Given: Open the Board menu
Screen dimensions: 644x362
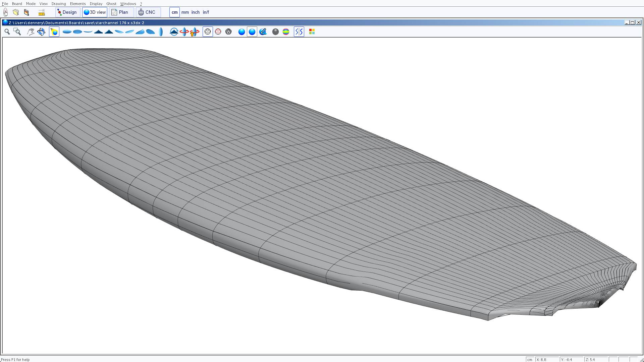Looking at the screenshot, I should [x=17, y=4].
